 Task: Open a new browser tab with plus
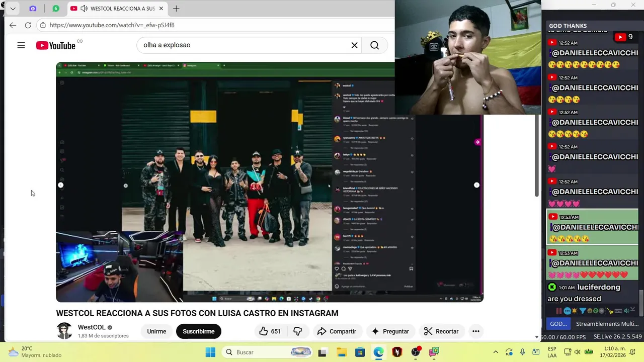[x=176, y=9]
